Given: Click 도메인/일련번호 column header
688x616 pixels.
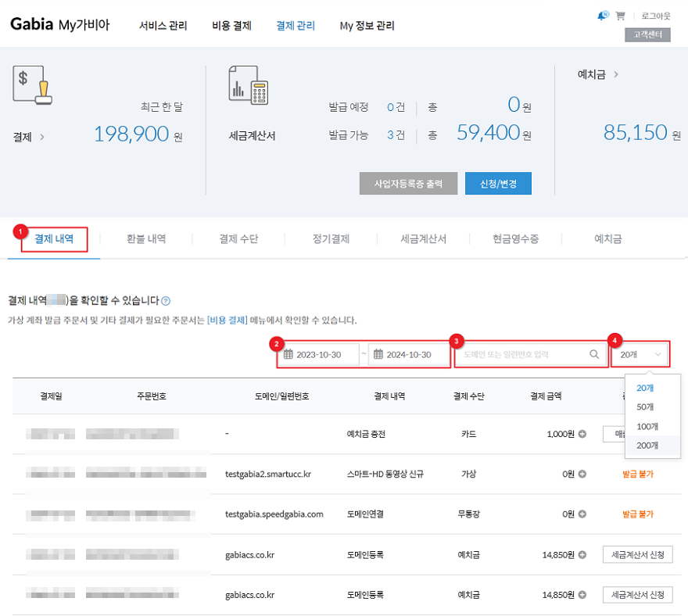Looking at the screenshot, I should click(281, 396).
